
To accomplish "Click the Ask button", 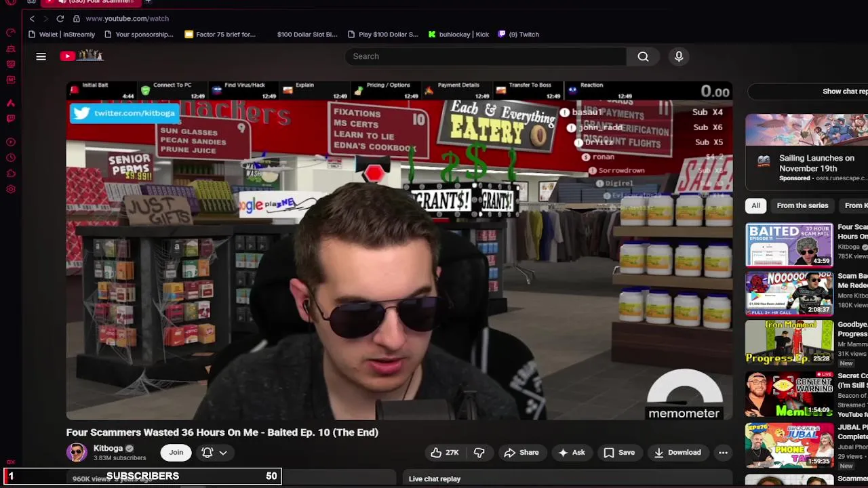I will click(x=571, y=453).
